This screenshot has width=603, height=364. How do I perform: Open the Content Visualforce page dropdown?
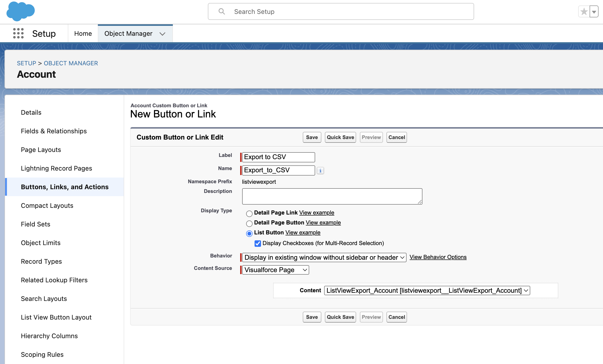427,291
